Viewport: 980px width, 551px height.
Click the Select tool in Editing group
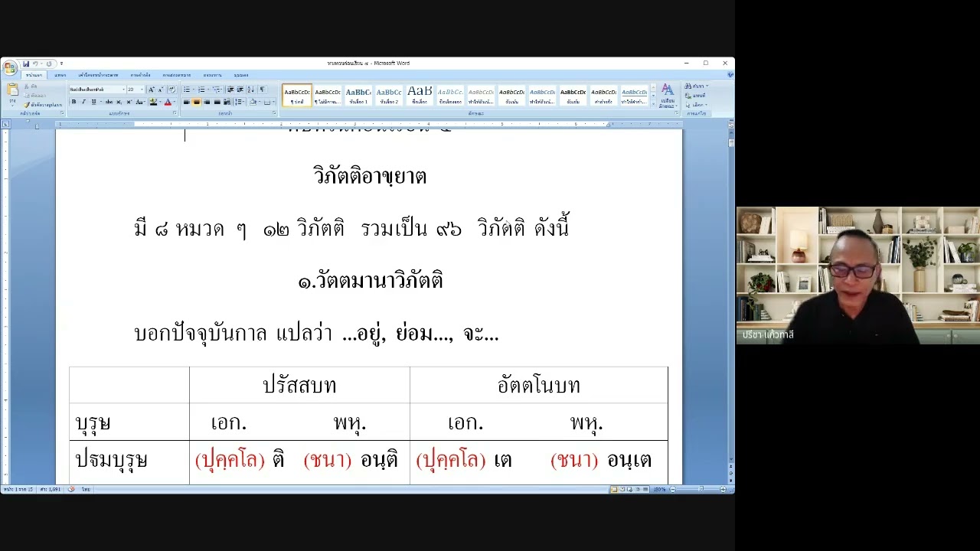[x=696, y=105]
